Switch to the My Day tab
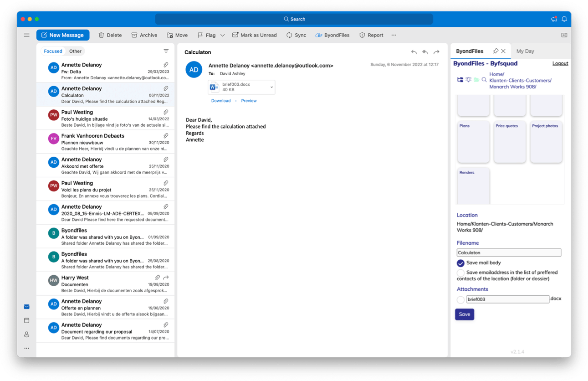The height and width of the screenshot is (381, 588). point(525,51)
